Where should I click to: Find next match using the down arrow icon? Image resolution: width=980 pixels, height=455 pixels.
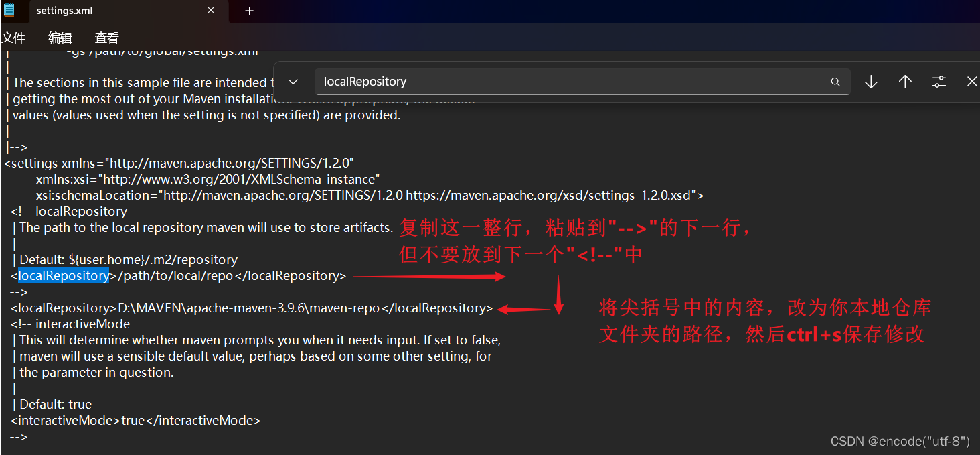pyautogui.click(x=871, y=82)
